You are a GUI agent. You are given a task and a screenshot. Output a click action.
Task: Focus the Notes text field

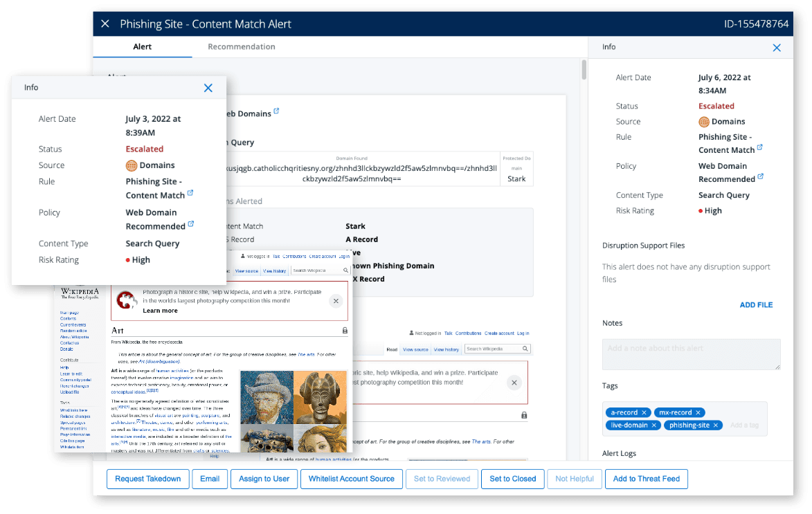[x=692, y=355]
